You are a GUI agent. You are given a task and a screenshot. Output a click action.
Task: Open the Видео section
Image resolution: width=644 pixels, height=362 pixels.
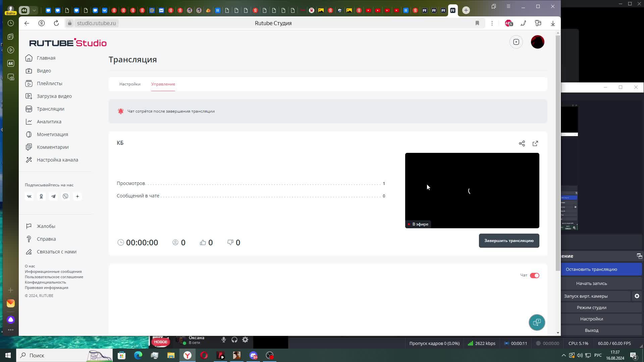(38, 71)
